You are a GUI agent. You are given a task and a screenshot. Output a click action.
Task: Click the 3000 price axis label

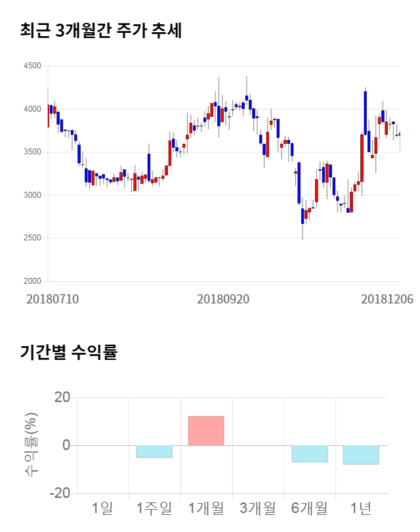[x=31, y=195]
